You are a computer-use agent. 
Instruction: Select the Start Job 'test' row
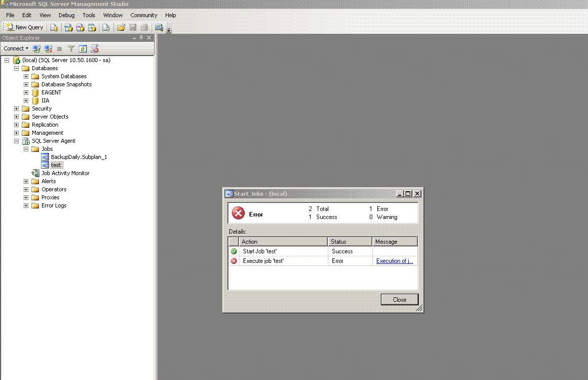pos(323,251)
